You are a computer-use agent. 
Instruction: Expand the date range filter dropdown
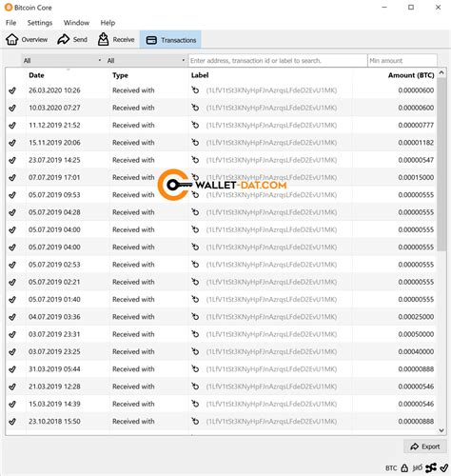[x=63, y=60]
